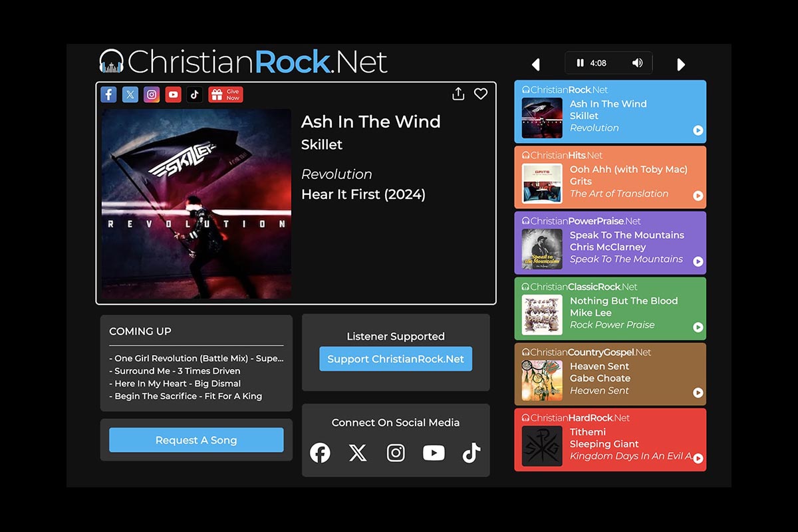Screen dimensions: 798x532
Task: Open the large YouTube icon under Connect
Action: (x=434, y=454)
